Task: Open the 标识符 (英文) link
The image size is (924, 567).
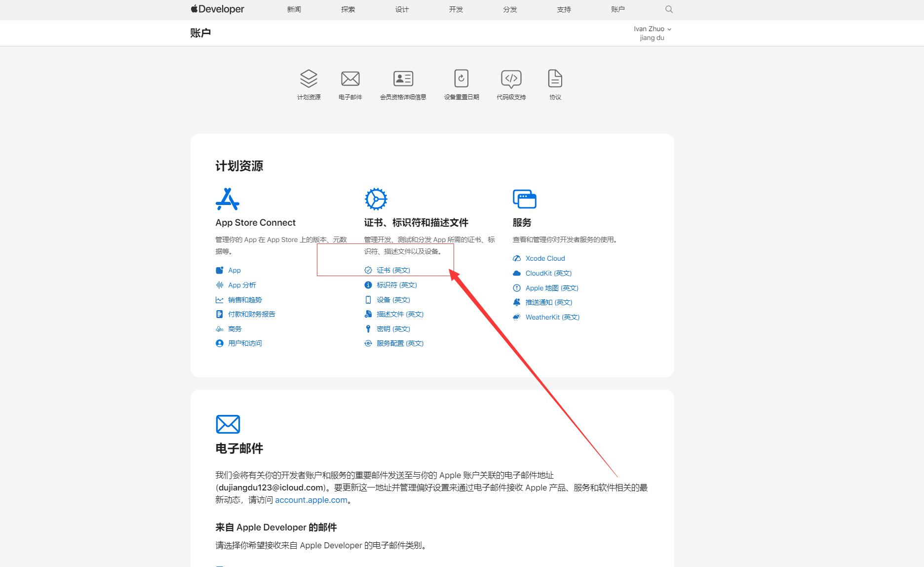Action: point(397,285)
